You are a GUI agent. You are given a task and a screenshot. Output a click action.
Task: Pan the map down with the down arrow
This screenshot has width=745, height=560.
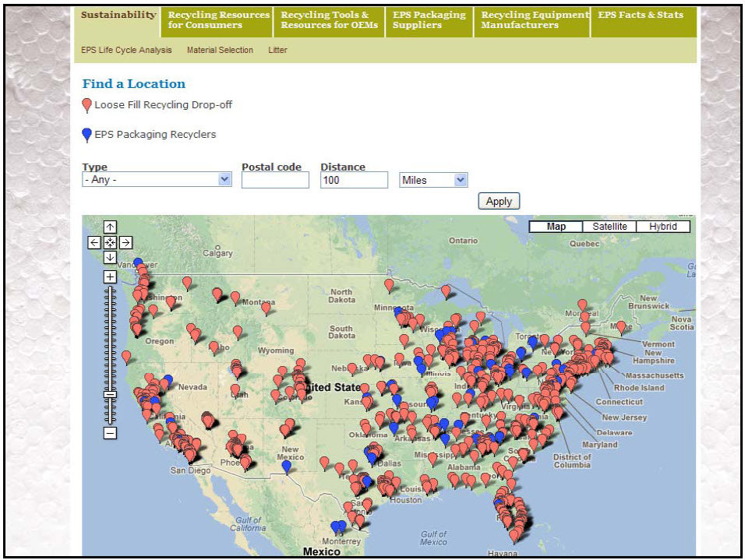(x=110, y=258)
